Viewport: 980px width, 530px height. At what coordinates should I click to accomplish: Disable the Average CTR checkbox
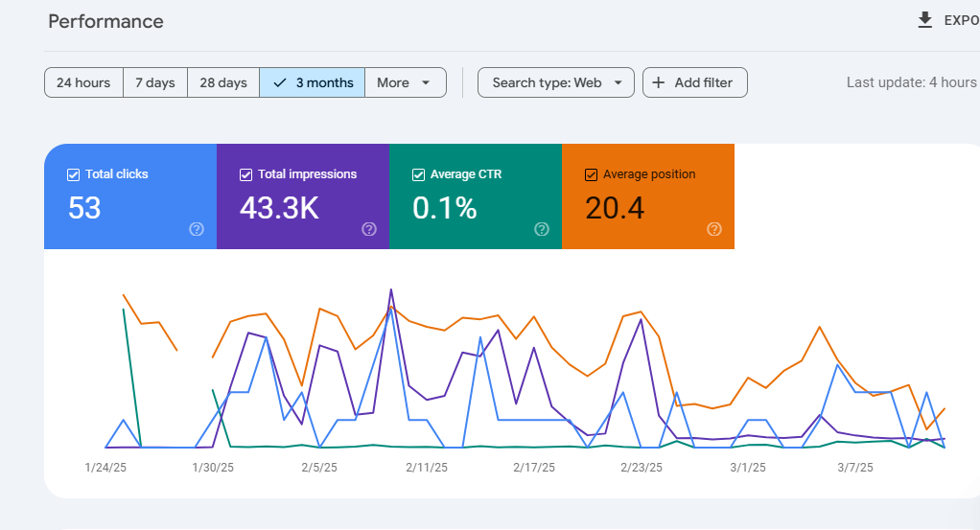418,175
